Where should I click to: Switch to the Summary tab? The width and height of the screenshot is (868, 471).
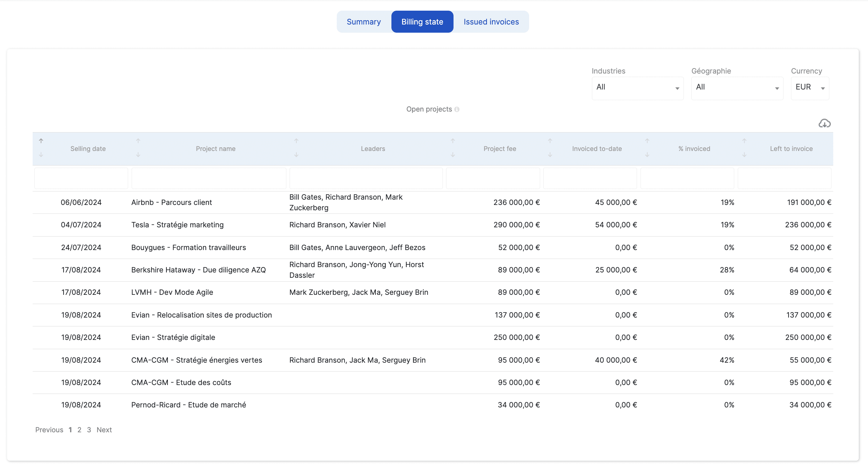pos(364,22)
